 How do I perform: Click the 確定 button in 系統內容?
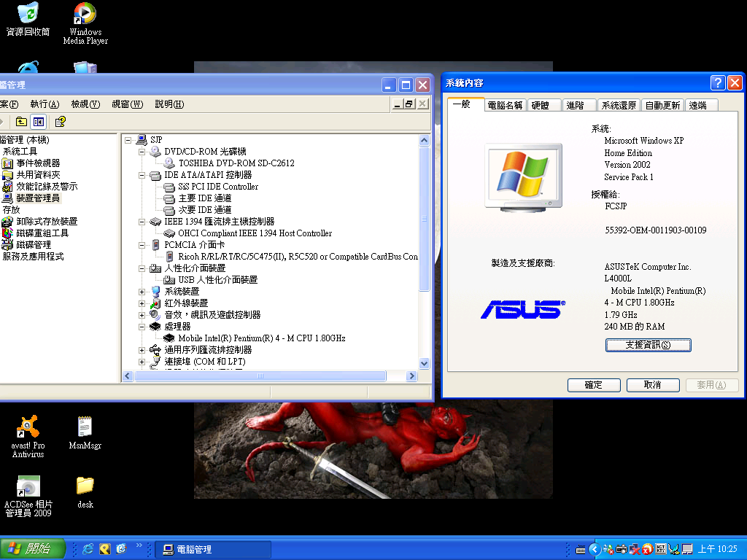[x=594, y=385]
